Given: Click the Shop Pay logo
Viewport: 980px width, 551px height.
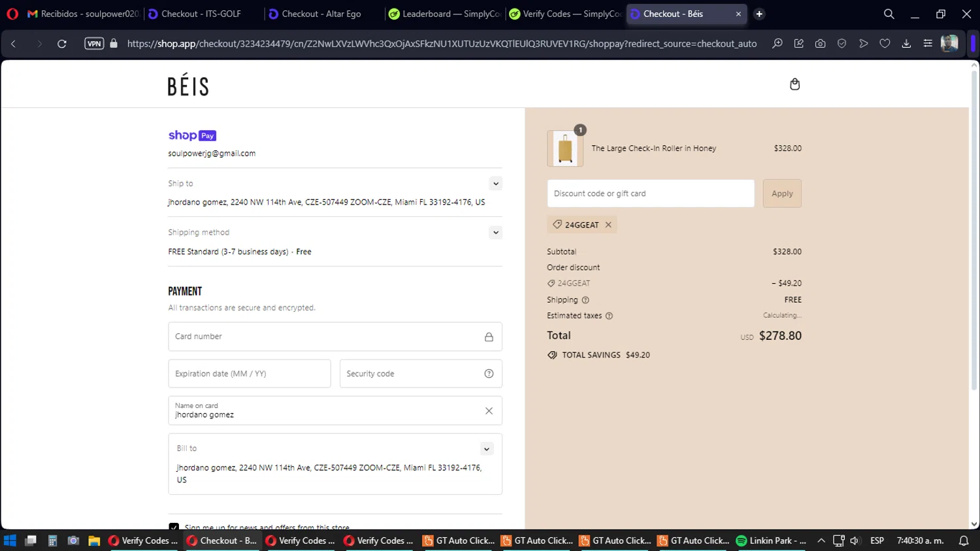Looking at the screenshot, I should pos(192,135).
